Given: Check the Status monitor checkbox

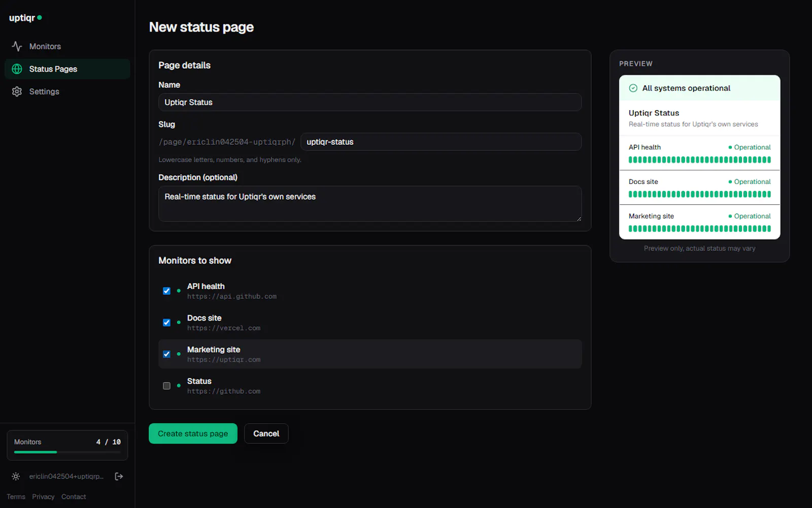Looking at the screenshot, I should point(166,386).
